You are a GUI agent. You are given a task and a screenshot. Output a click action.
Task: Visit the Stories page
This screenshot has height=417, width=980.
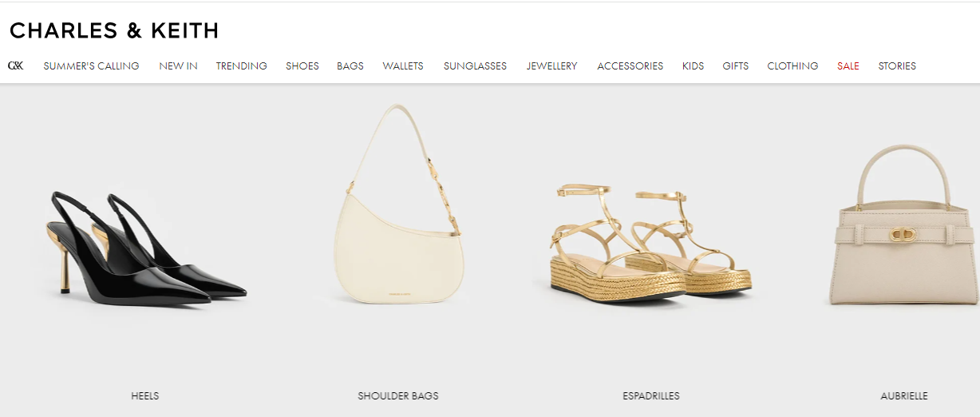(x=897, y=66)
